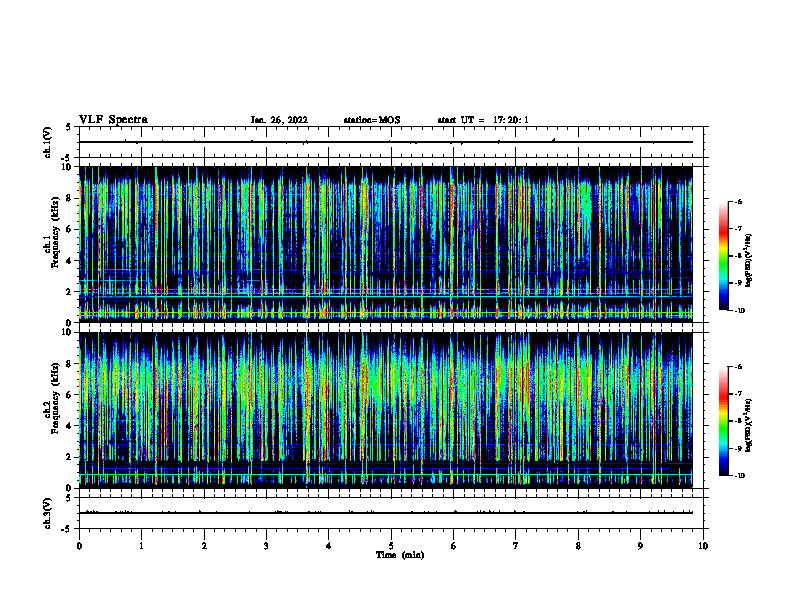This screenshot has height=612, width=792.
Task: Click the ch.1 color bar "-10" label
Action: tap(739, 311)
